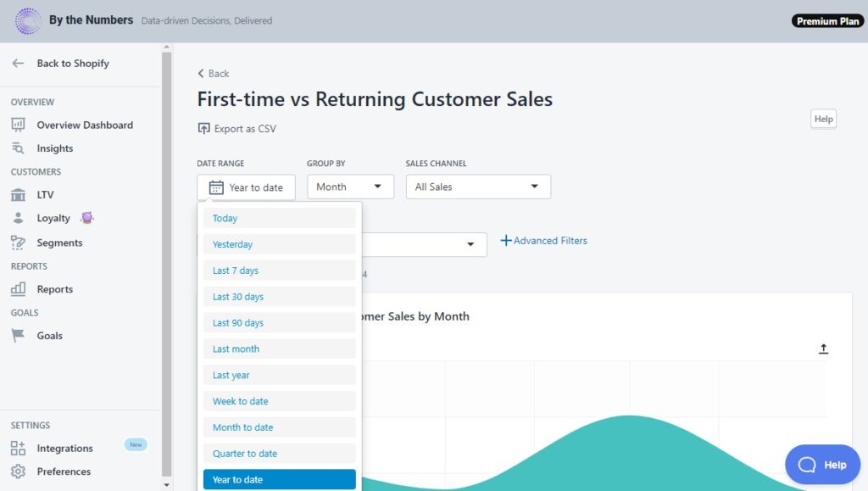Open Overview Dashboard page
Screen dimensions: 868x491
[x=85, y=126]
